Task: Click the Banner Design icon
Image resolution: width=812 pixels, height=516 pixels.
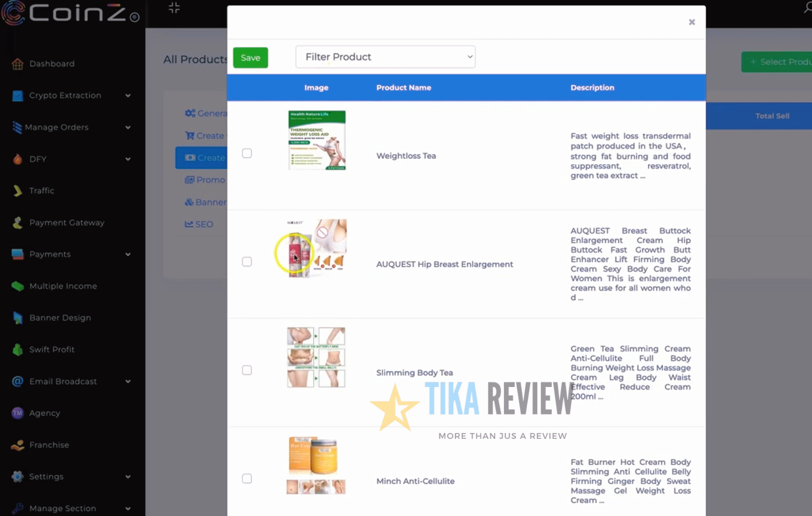Action: [x=17, y=318]
